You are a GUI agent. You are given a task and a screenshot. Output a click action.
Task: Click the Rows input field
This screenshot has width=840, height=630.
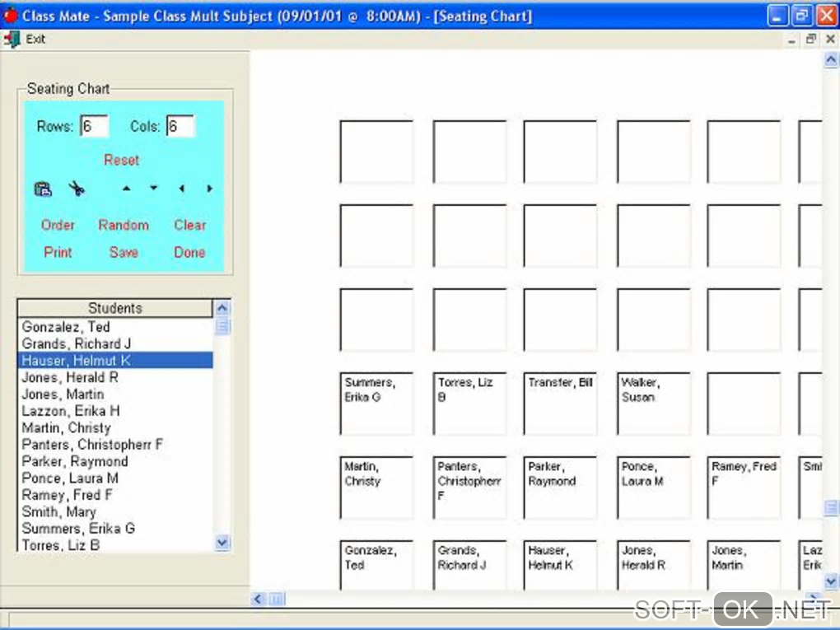pyautogui.click(x=94, y=127)
